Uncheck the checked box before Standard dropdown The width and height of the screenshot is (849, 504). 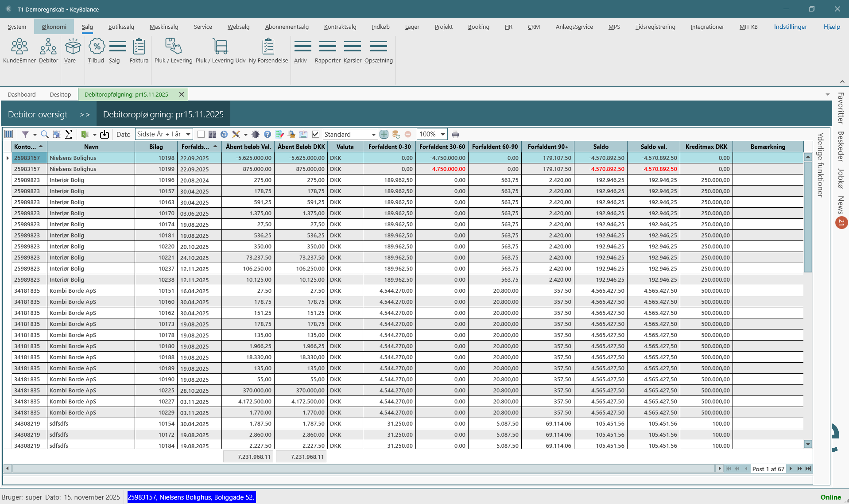316,134
